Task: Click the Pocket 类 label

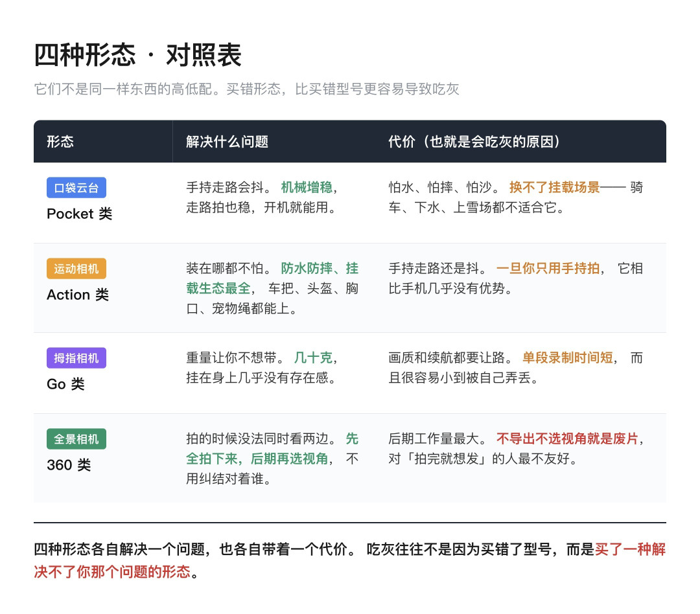Action: coord(80,214)
